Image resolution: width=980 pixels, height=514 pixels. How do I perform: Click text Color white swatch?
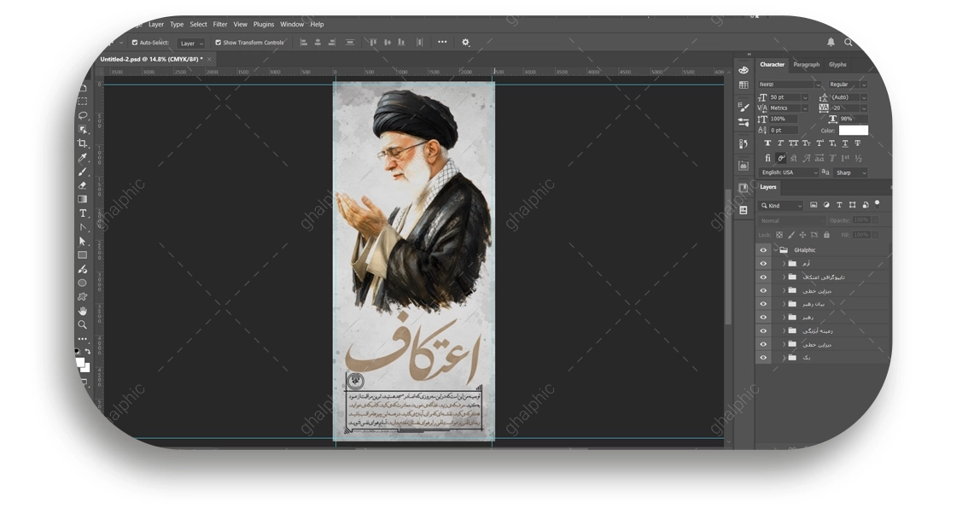coord(853,130)
